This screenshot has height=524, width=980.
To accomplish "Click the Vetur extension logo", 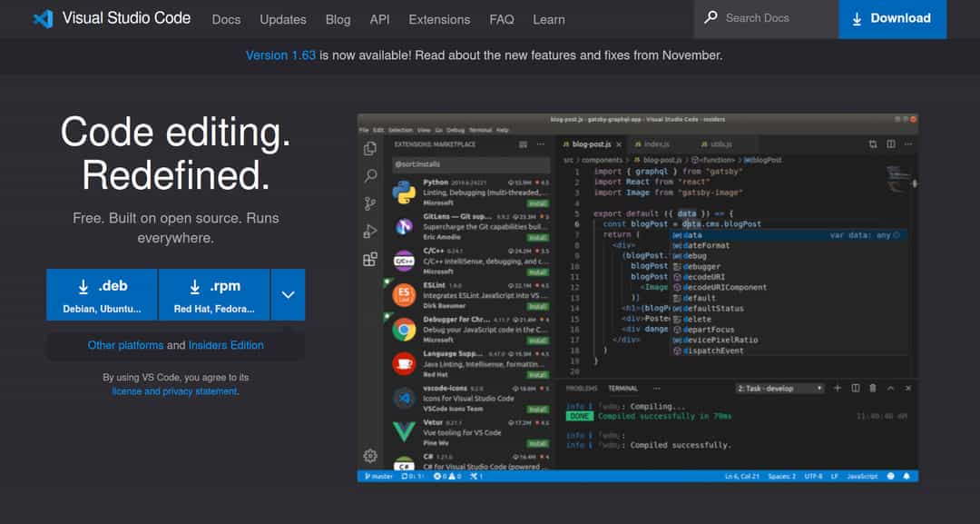I will (405, 431).
